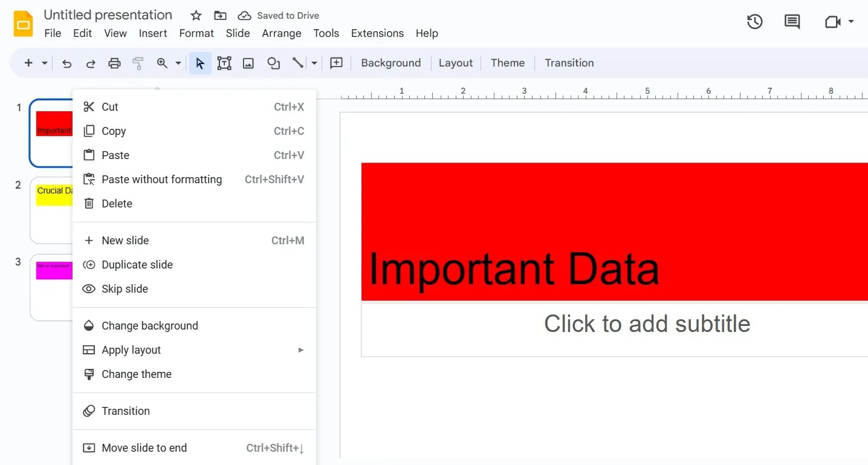Select the Shape tool

[273, 62]
